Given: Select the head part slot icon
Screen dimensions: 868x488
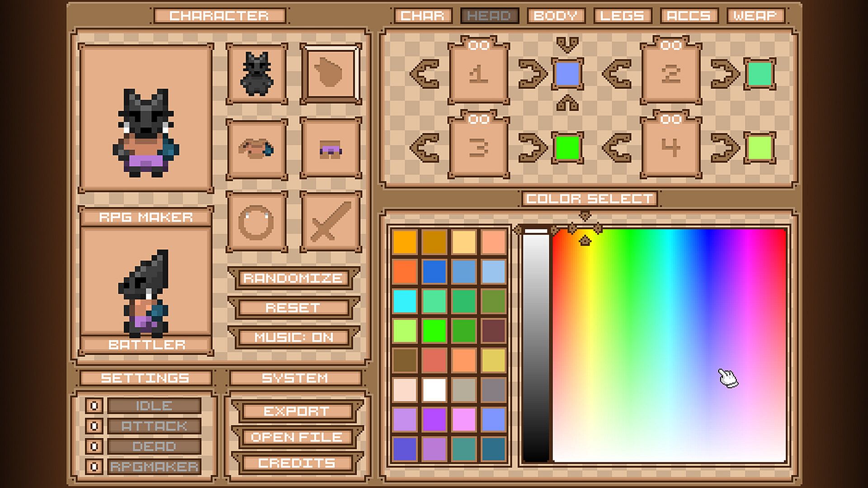Looking at the screenshot, I should 330,74.
